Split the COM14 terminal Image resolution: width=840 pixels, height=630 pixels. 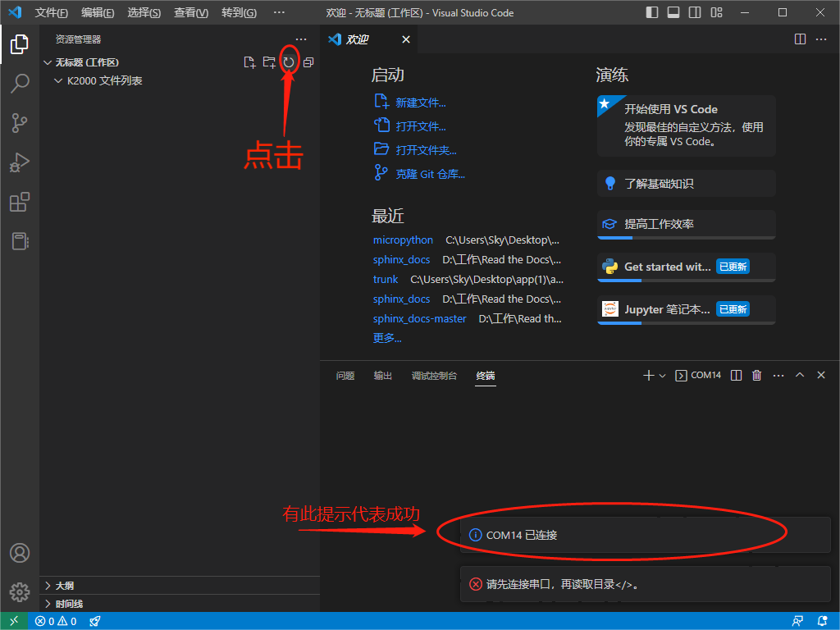[x=736, y=376]
